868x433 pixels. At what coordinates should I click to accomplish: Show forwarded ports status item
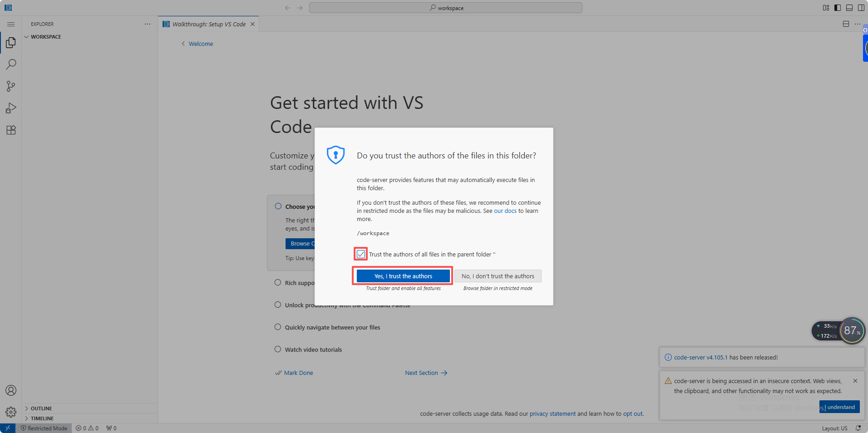click(111, 428)
